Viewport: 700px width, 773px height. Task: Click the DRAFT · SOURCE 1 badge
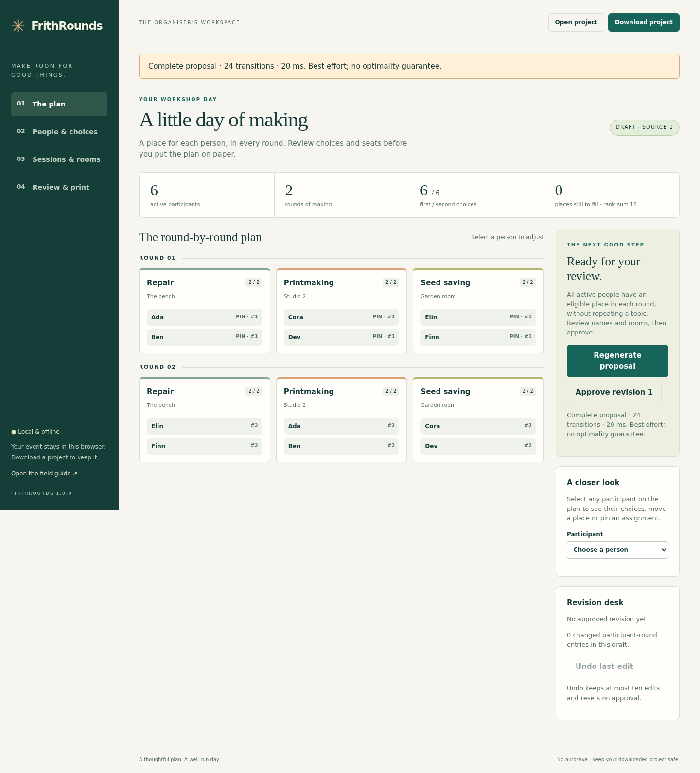[x=645, y=127]
